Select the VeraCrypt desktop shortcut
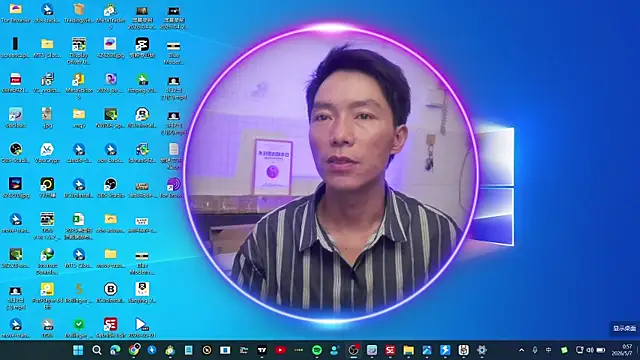Image resolution: width=640 pixels, height=360 pixels. (47, 153)
